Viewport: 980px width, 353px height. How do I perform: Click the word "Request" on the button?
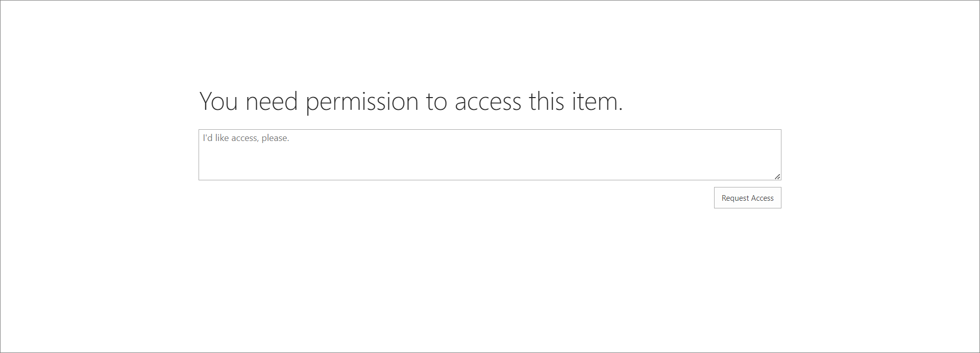pos(735,198)
